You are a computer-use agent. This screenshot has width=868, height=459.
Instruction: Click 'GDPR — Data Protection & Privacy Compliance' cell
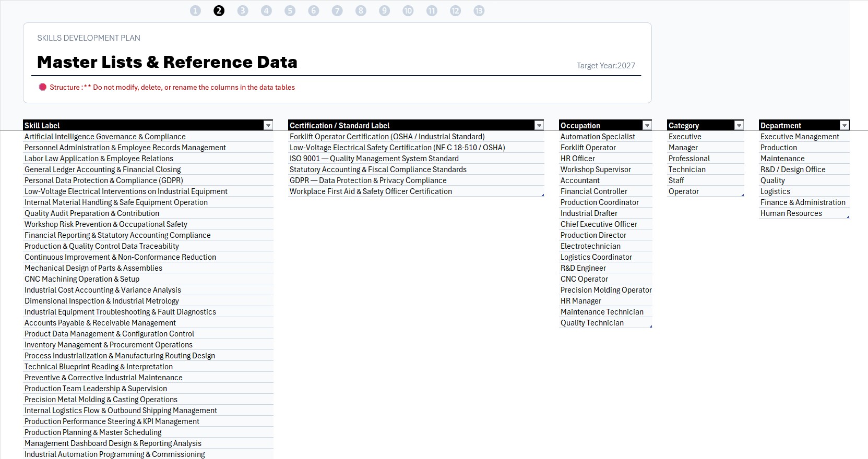(416, 180)
